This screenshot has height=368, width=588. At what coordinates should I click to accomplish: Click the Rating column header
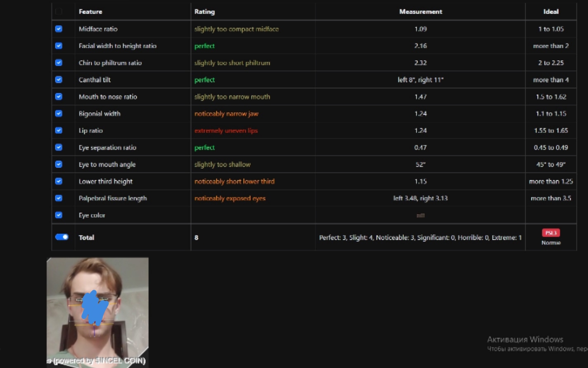pos(204,12)
